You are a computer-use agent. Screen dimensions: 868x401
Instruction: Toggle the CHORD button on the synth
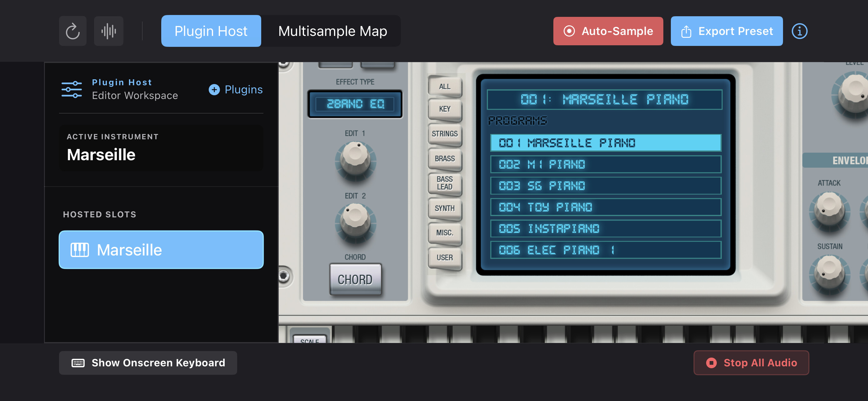click(355, 280)
